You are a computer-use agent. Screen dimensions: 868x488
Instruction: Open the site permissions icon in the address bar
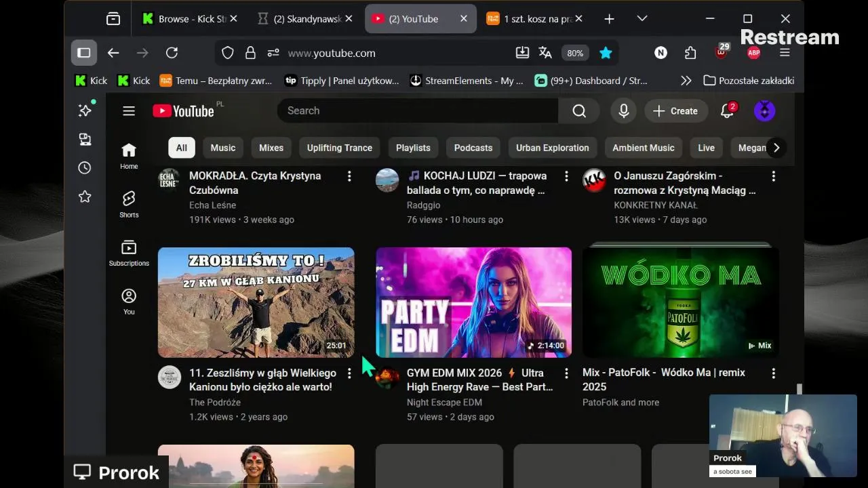273,53
